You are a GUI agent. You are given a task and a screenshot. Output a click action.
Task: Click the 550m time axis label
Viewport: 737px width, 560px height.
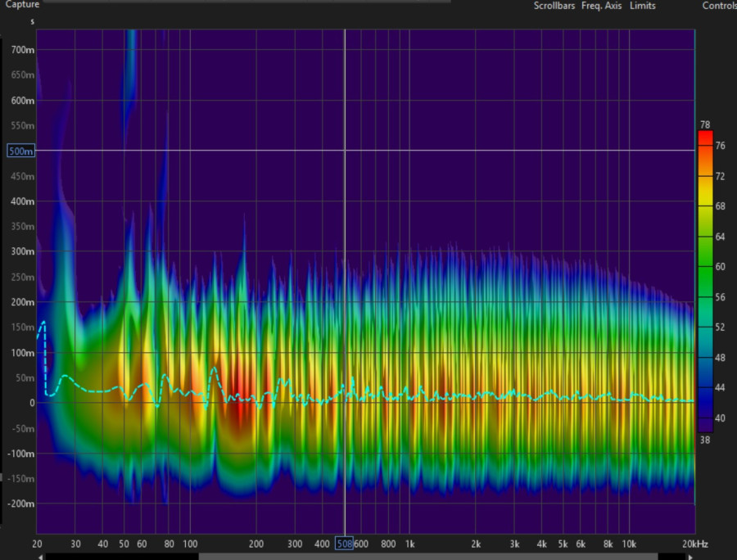click(23, 126)
